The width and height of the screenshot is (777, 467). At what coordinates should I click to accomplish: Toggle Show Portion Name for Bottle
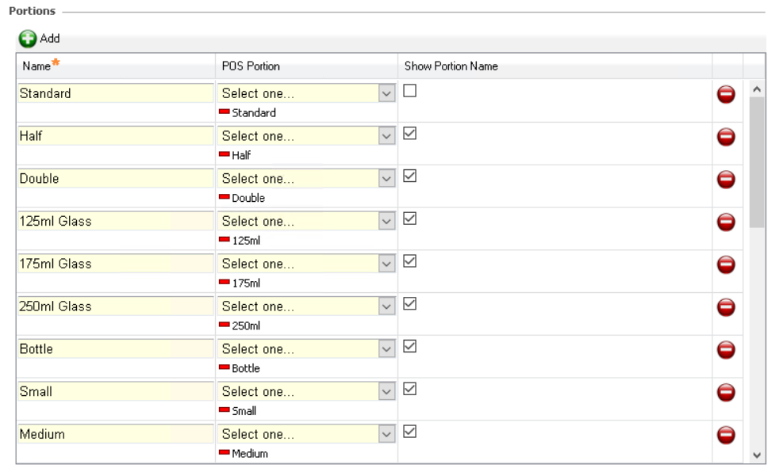(410, 346)
